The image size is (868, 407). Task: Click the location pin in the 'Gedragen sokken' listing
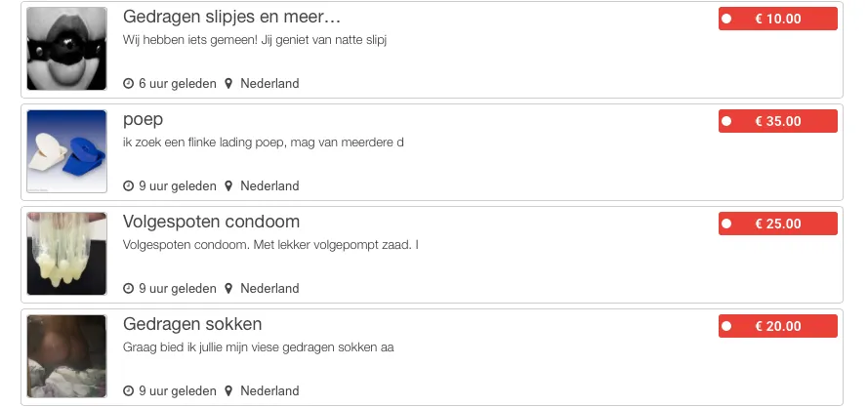tap(228, 391)
